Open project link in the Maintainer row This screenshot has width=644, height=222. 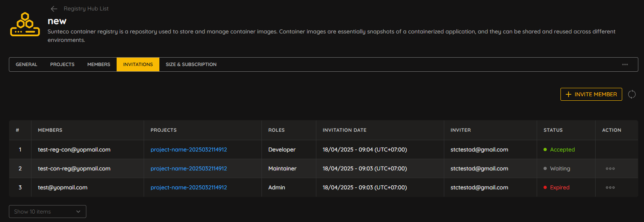(188, 168)
